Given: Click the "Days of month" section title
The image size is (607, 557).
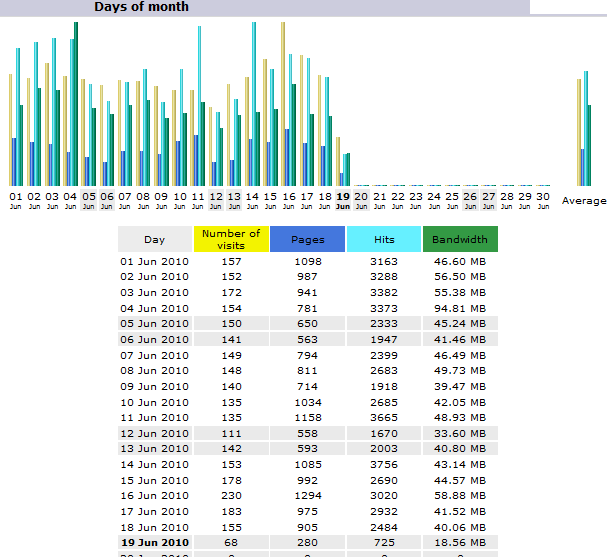Looking at the screenshot, I should 141,7.
